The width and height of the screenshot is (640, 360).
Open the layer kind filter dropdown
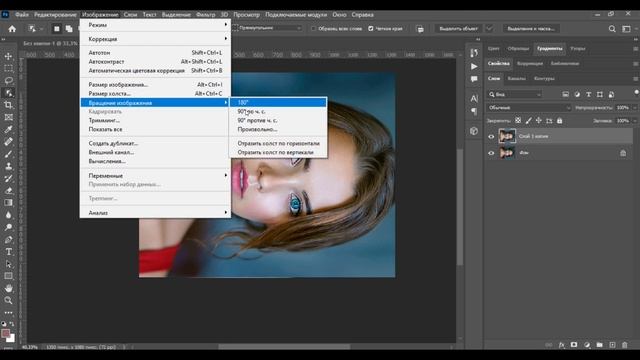pyautogui.click(x=515, y=95)
